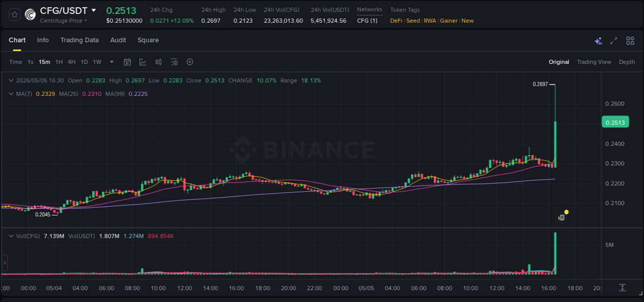The width and height of the screenshot is (644, 302).
Task: Open the Audit tab
Action: click(x=118, y=40)
